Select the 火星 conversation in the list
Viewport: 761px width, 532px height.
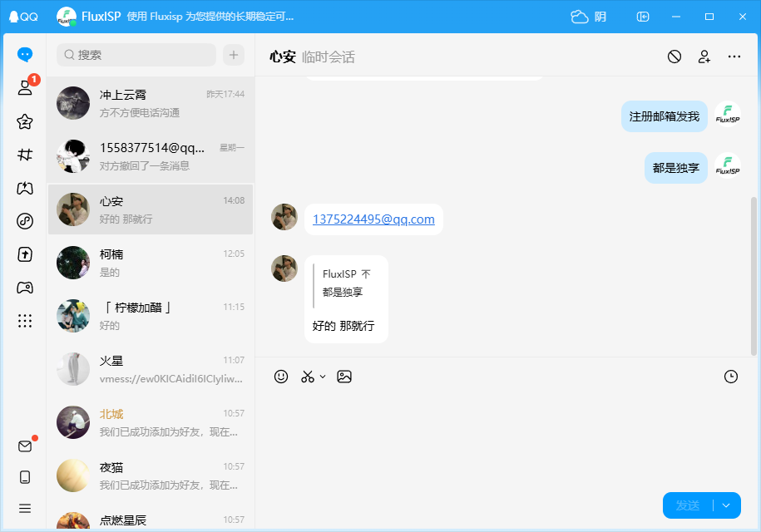click(x=151, y=369)
